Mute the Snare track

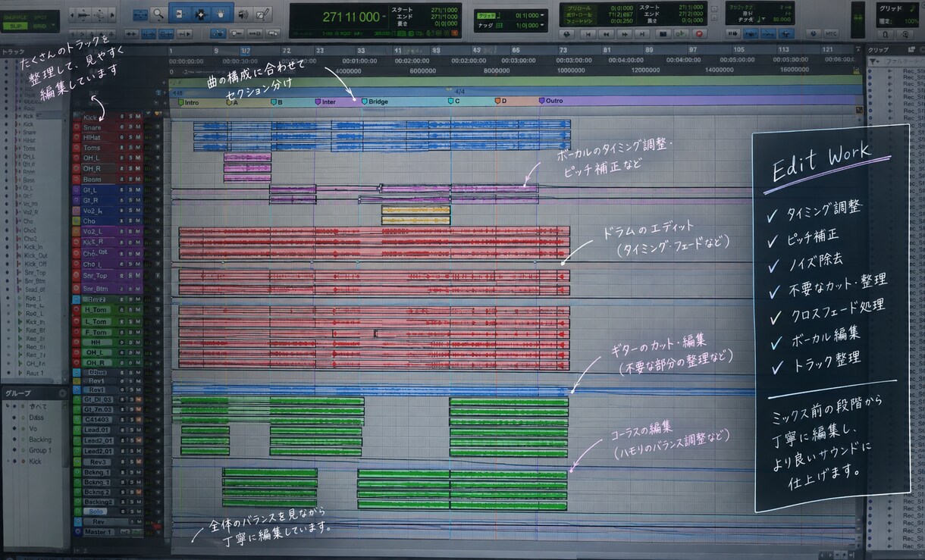(138, 127)
